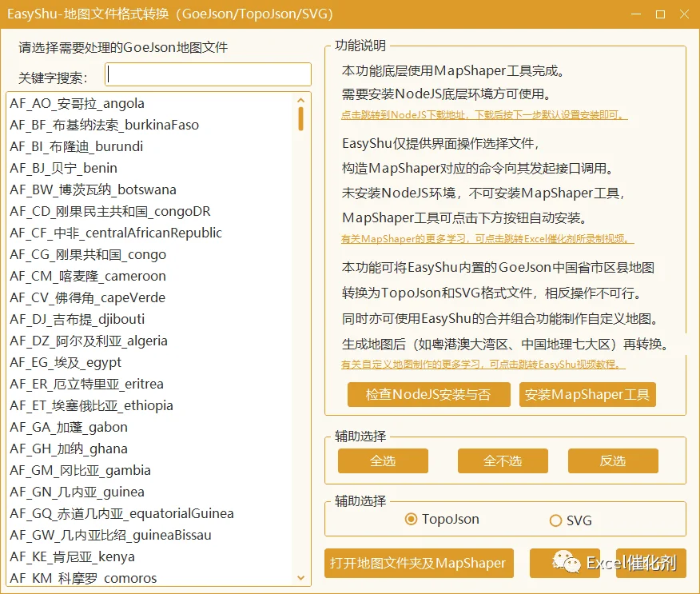Close the EasyShu window
The height and width of the screenshot is (594, 700).
[x=684, y=14]
